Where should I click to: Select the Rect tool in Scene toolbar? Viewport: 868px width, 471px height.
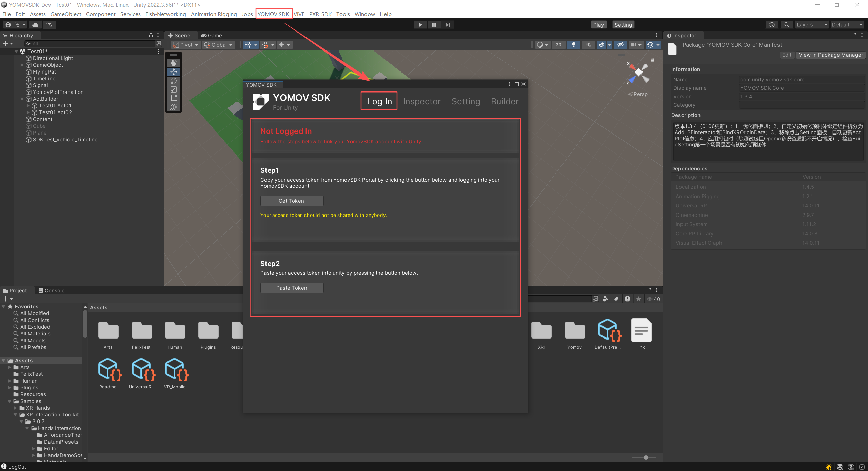[174, 98]
